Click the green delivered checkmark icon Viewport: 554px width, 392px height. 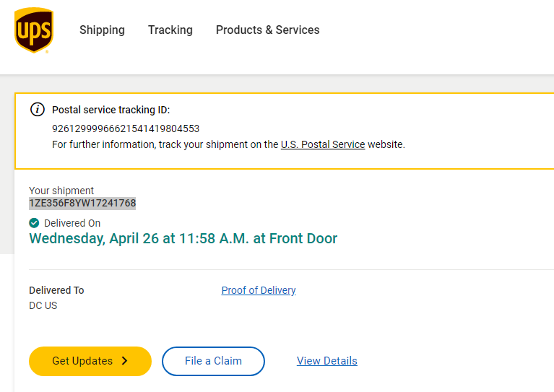pos(34,223)
